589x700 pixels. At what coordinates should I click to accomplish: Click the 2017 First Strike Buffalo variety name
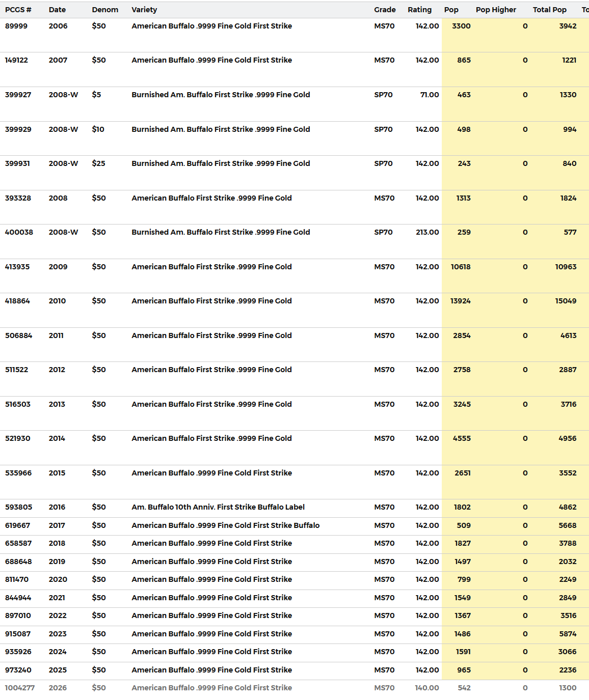click(225, 525)
